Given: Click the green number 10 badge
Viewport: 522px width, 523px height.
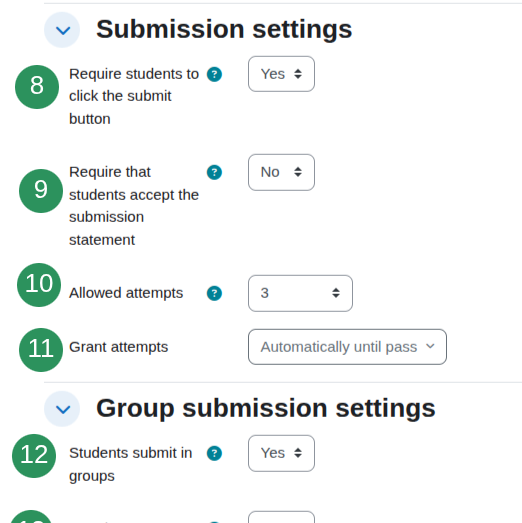Looking at the screenshot, I should (x=39, y=285).
